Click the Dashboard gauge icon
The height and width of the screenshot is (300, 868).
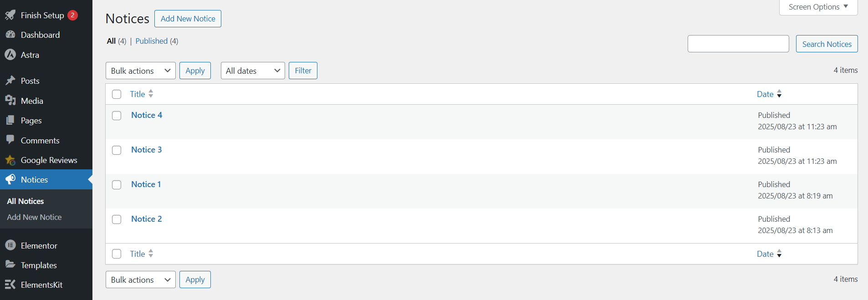(10, 35)
